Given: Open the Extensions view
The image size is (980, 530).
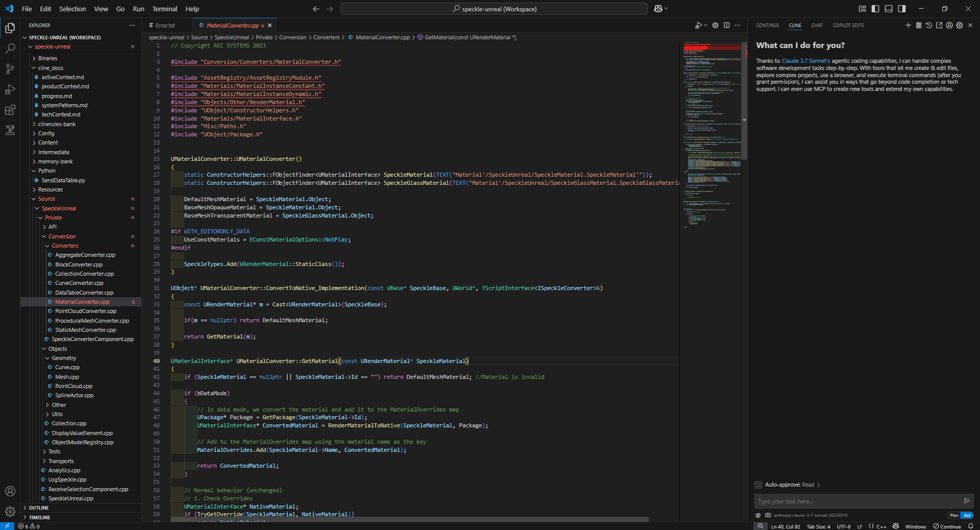Looking at the screenshot, I should coord(10,110).
